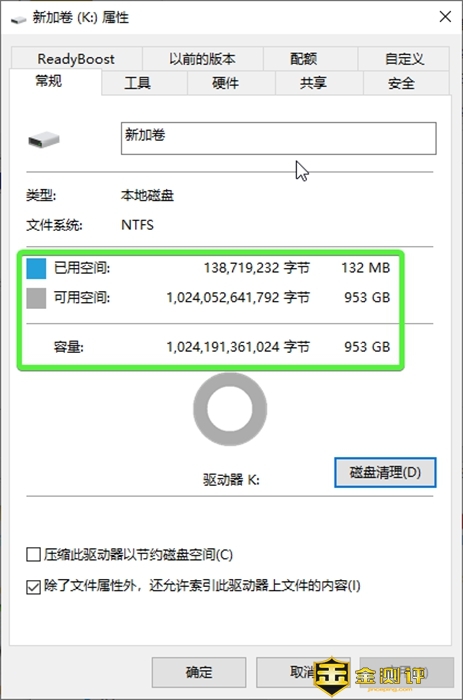Click the disk usage donut chart
463x700 pixels.
tap(230, 409)
